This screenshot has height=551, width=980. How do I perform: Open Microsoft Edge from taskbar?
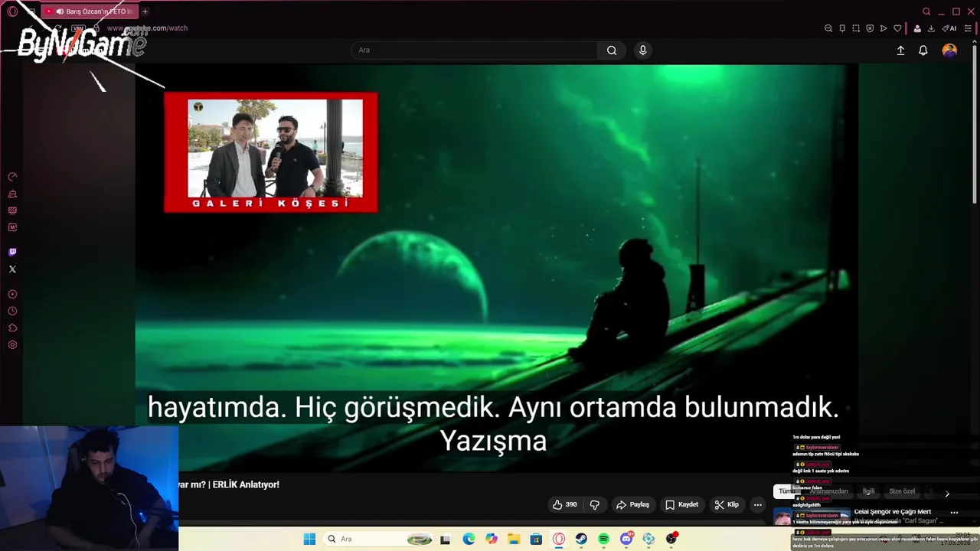click(x=469, y=539)
